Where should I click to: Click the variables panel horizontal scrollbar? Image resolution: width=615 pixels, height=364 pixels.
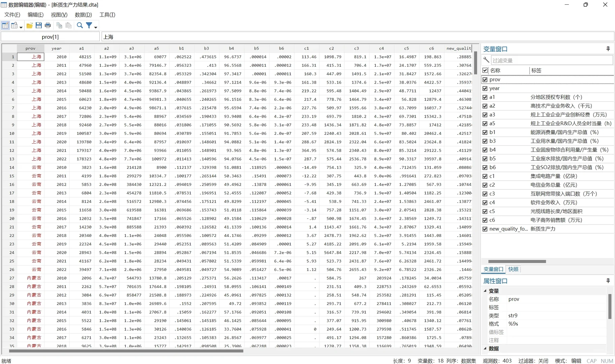point(517,261)
